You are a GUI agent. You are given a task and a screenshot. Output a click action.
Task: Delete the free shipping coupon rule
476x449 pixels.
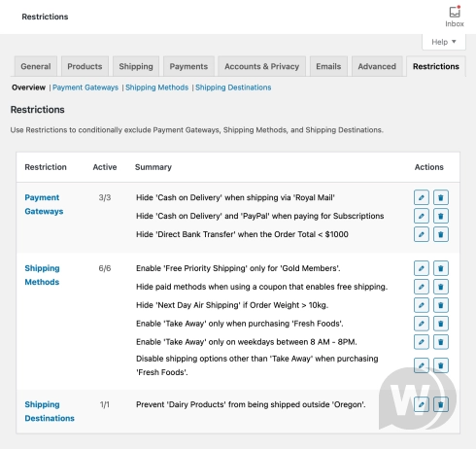441,287
